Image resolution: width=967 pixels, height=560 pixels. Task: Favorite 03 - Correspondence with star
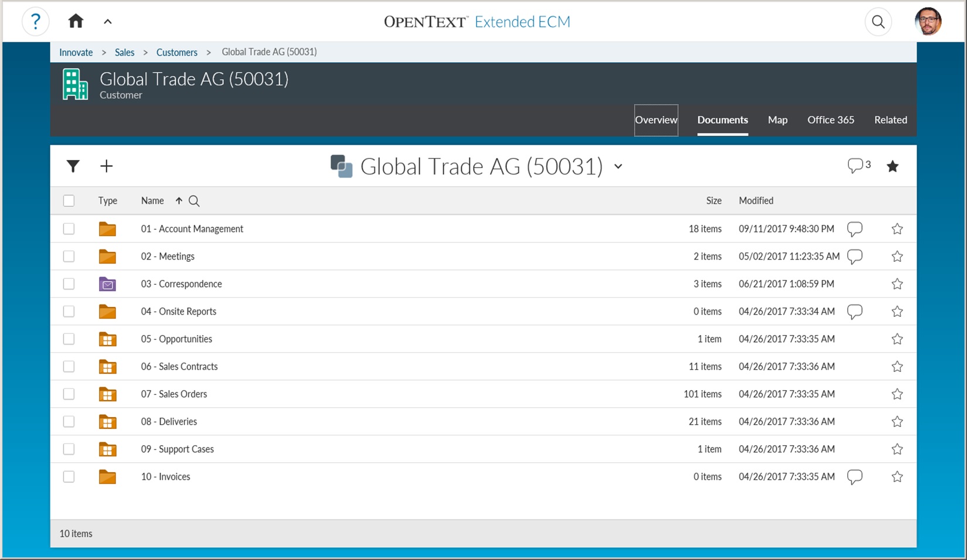coord(897,284)
